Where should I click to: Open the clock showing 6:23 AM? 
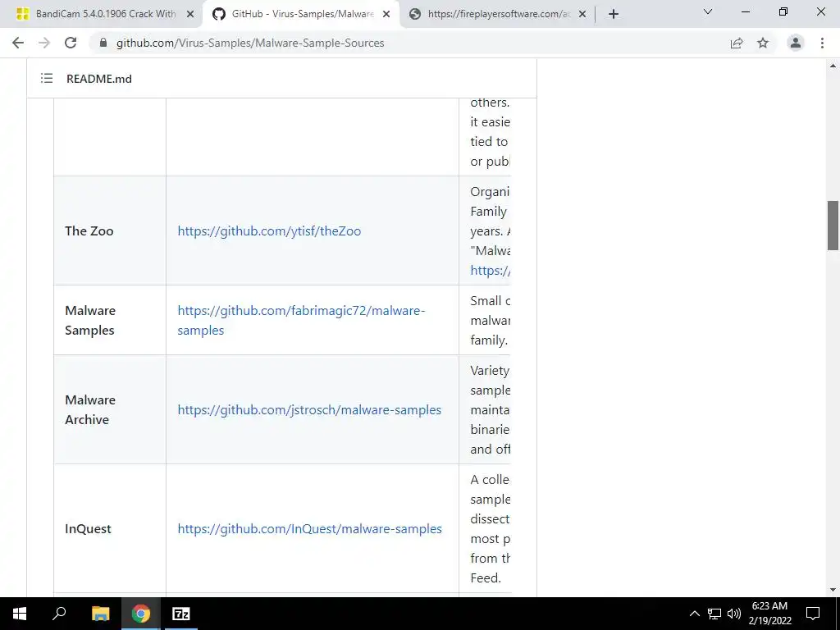pyautogui.click(x=769, y=614)
